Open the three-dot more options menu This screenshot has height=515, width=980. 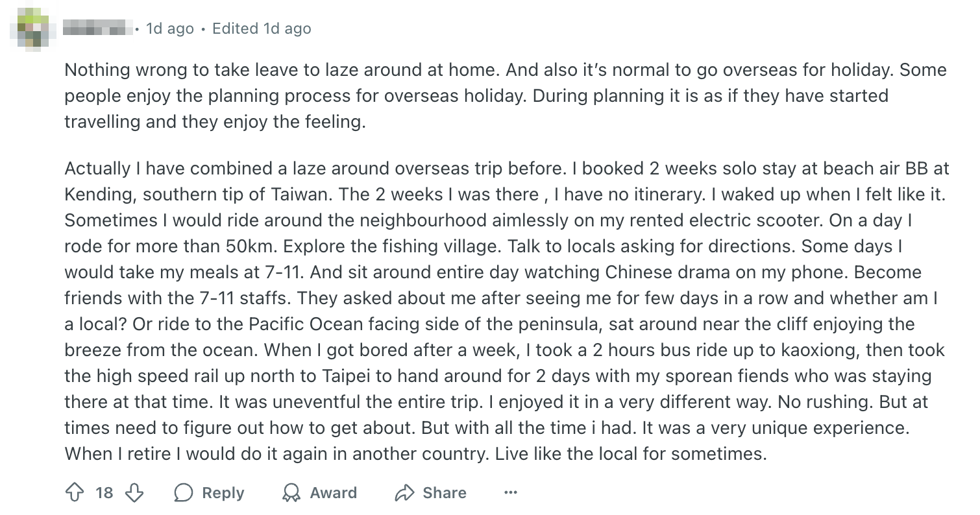[x=511, y=493]
